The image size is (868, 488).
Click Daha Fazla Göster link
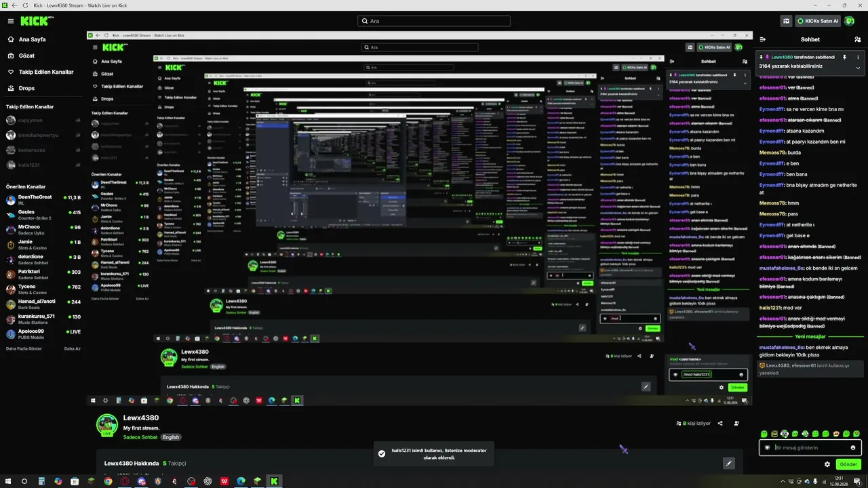click(x=24, y=348)
